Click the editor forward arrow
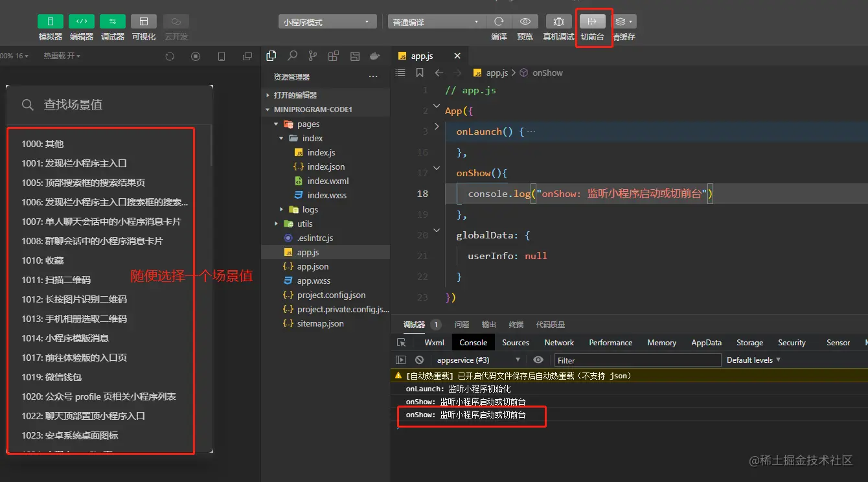This screenshot has height=482, width=868. click(x=458, y=73)
